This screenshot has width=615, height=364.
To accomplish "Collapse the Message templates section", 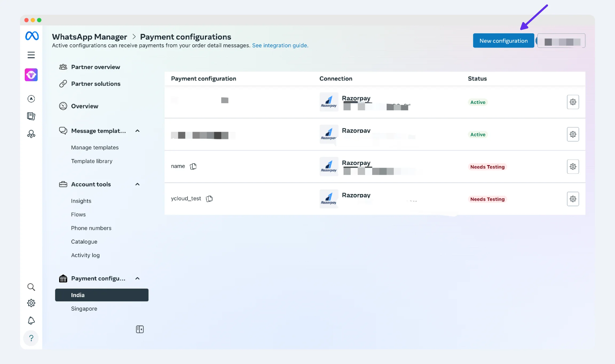I will click(137, 131).
